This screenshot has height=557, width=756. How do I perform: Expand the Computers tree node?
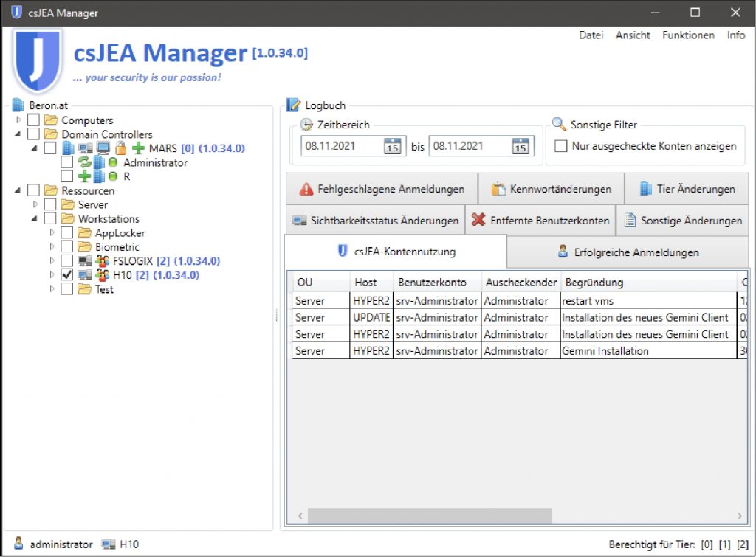pyautogui.click(x=19, y=120)
